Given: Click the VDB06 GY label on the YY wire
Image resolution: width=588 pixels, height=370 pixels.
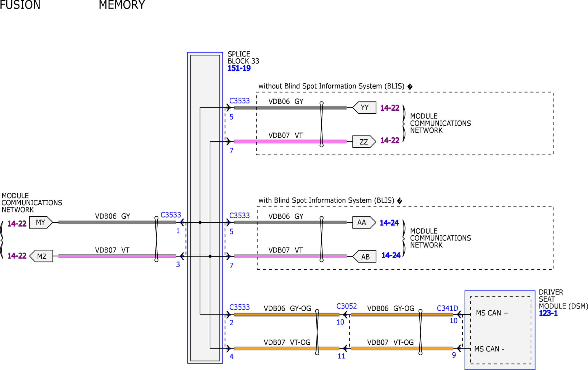Looking at the screenshot, I should [286, 102].
